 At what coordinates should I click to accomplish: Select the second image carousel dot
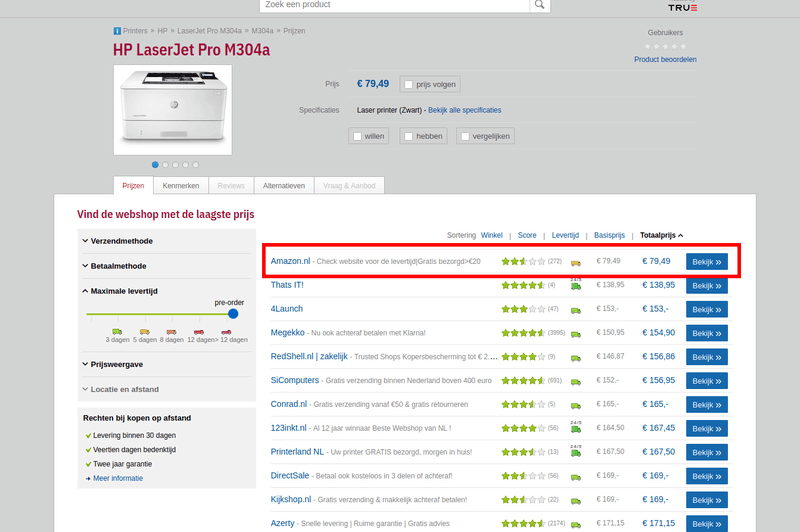tap(165, 165)
